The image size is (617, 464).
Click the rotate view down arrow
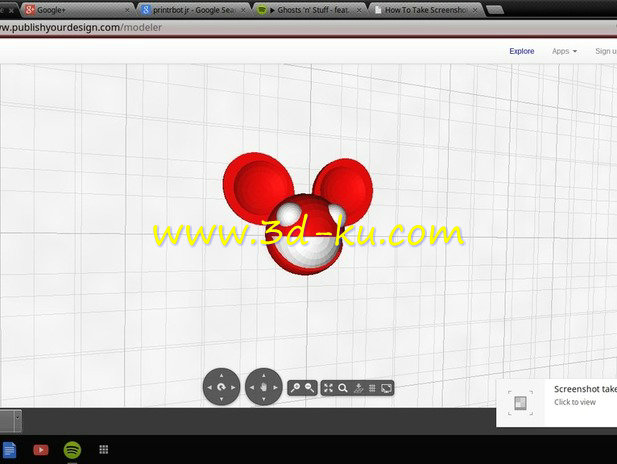pyautogui.click(x=221, y=399)
